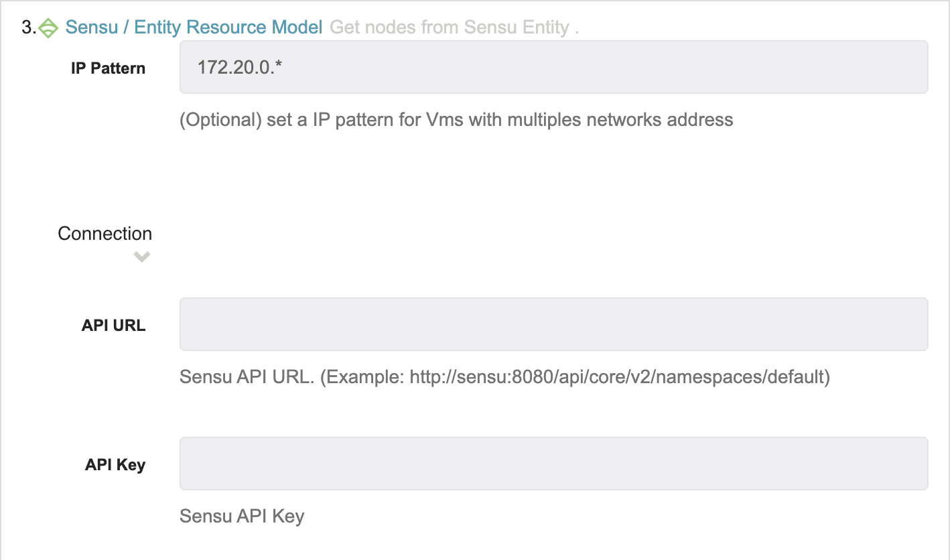This screenshot has width=950, height=560.
Task: Click 'Entity Resource Model' in the heading
Action: [228, 27]
